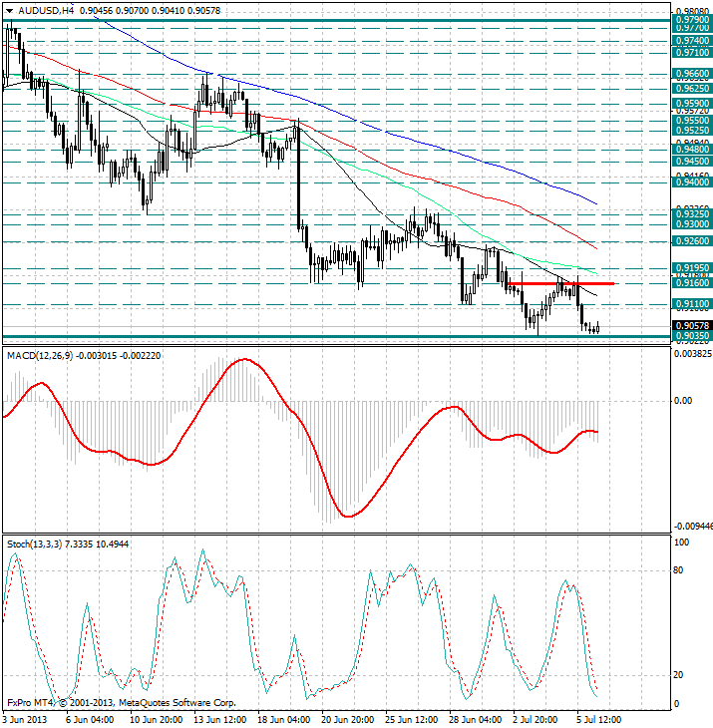The image size is (713, 728).
Task: Click the 18 Jun 04:00 date label
Action: pyautogui.click(x=283, y=720)
